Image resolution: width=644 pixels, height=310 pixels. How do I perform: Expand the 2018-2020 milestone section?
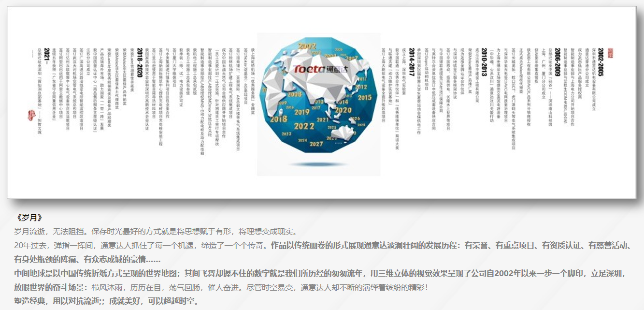(139, 62)
